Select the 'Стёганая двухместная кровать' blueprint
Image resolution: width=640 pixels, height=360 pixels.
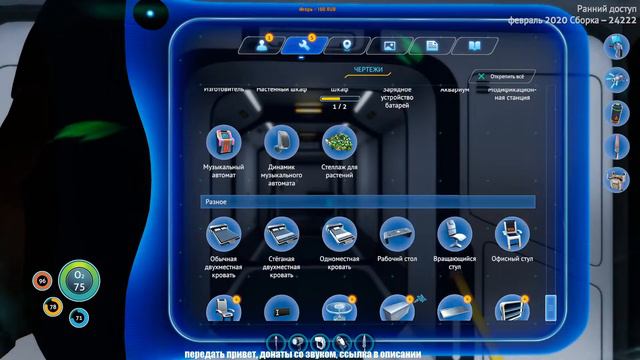281,234
